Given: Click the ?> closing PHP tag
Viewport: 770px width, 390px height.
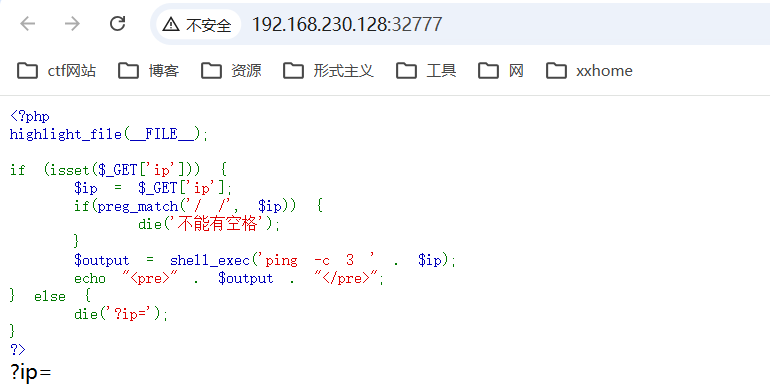Looking at the screenshot, I should click(x=17, y=350).
